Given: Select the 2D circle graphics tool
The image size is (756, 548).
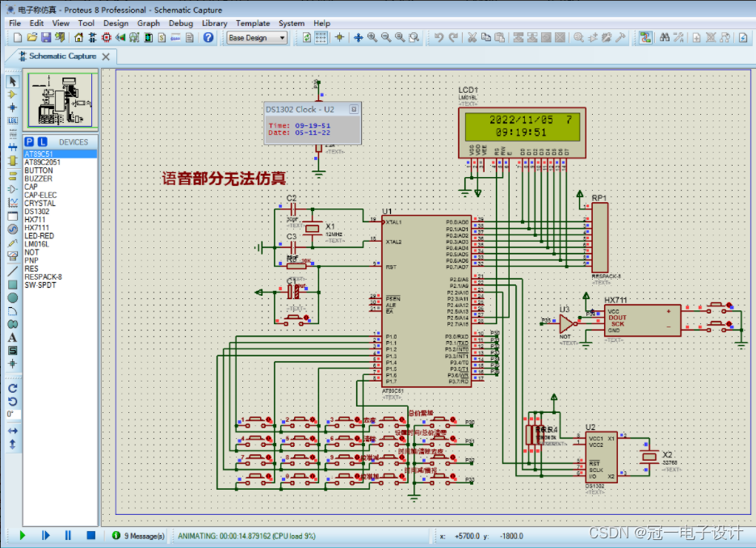Looking at the screenshot, I should click(x=13, y=297).
